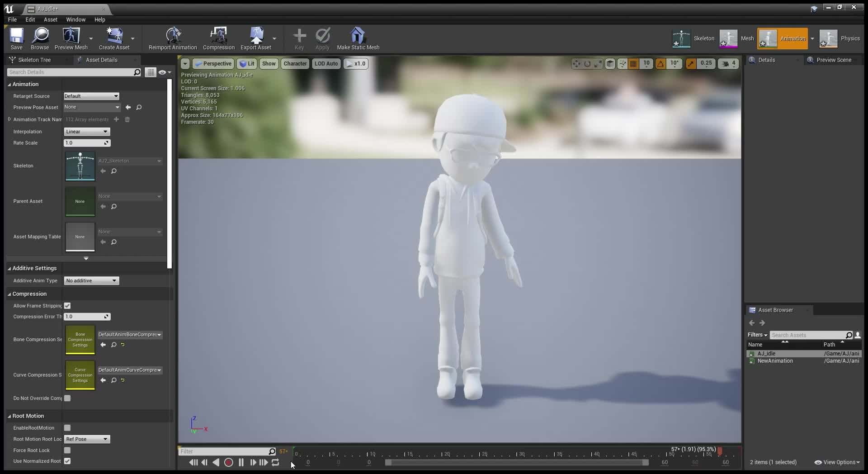
Task: Open the Interpolation Linear dropdown
Action: coord(86,132)
